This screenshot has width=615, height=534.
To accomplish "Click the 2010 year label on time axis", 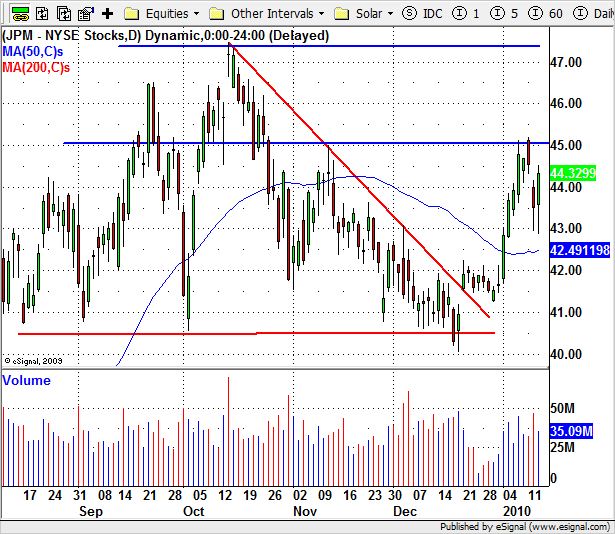I will 517,512.
